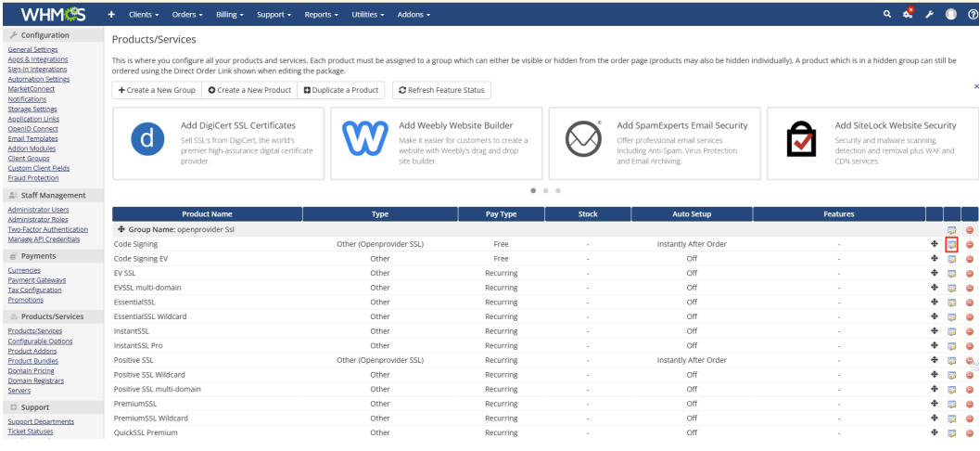Image resolution: width=980 pixels, height=451 pixels.
Task: Open the Utilities menu
Action: [368, 15]
